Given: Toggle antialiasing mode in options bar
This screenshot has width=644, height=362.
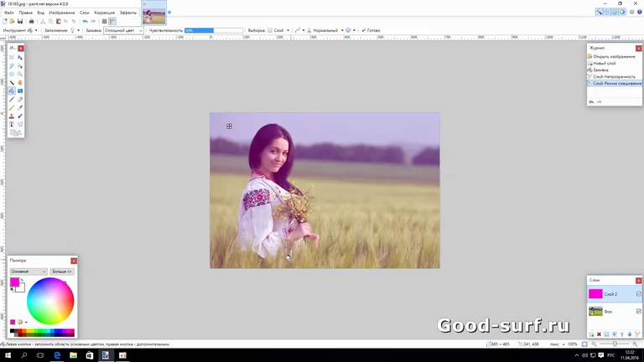Looking at the screenshot, I should click(299, 30).
